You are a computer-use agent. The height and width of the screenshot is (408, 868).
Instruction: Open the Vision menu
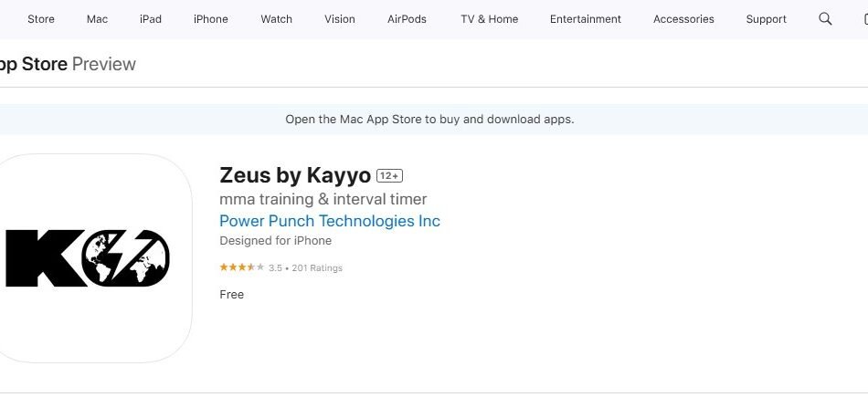[340, 19]
